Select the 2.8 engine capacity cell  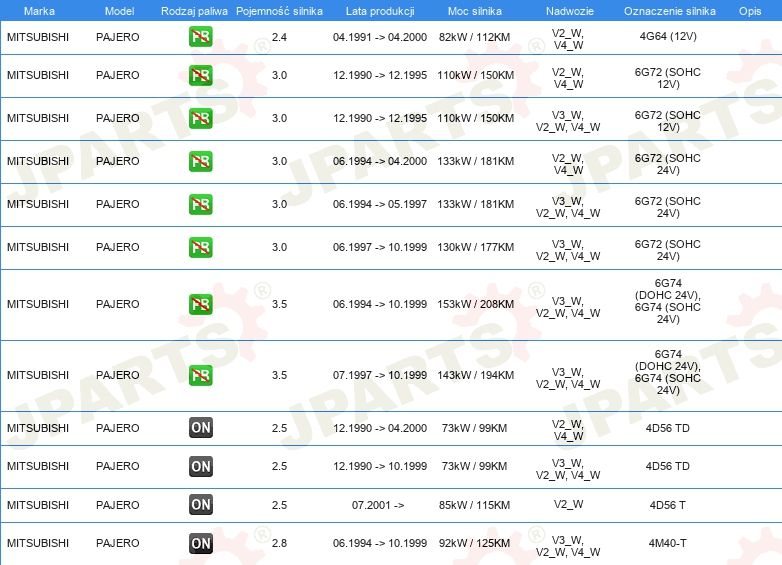(279, 543)
